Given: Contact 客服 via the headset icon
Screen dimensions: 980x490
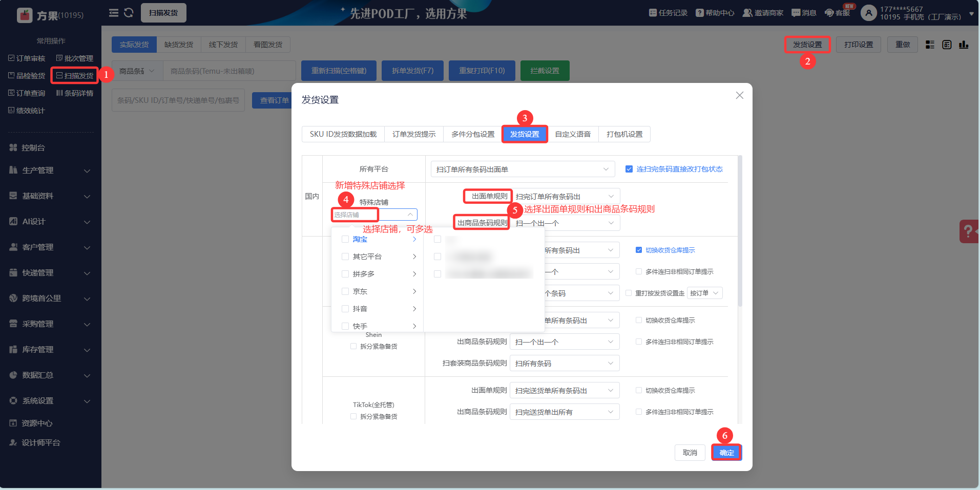Looking at the screenshot, I should click(829, 13).
